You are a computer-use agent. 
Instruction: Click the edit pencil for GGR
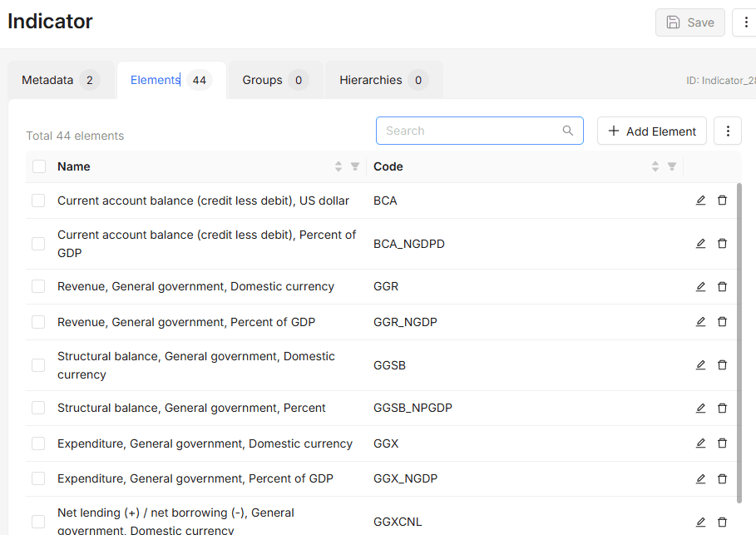[700, 286]
